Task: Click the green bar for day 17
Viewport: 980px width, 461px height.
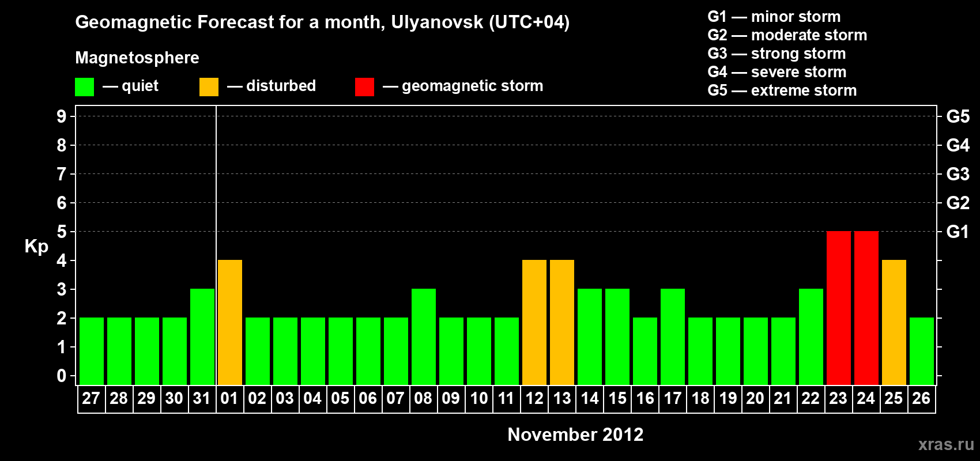Action: (673, 337)
